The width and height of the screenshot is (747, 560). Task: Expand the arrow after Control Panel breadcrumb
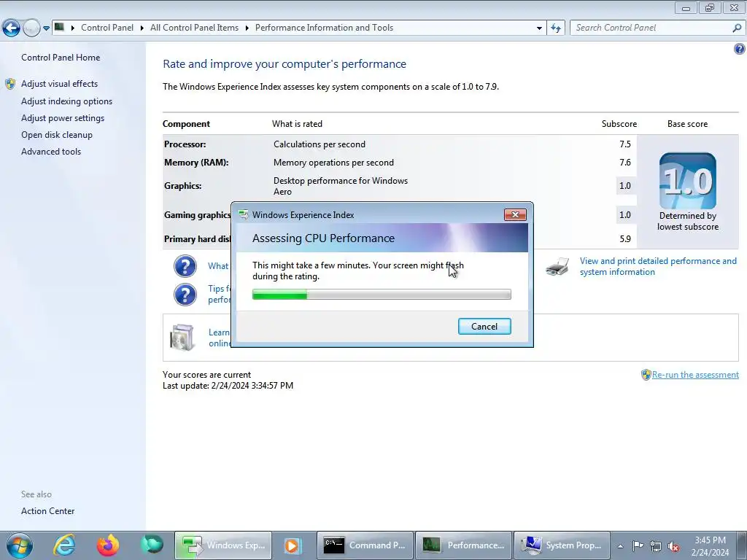click(142, 28)
